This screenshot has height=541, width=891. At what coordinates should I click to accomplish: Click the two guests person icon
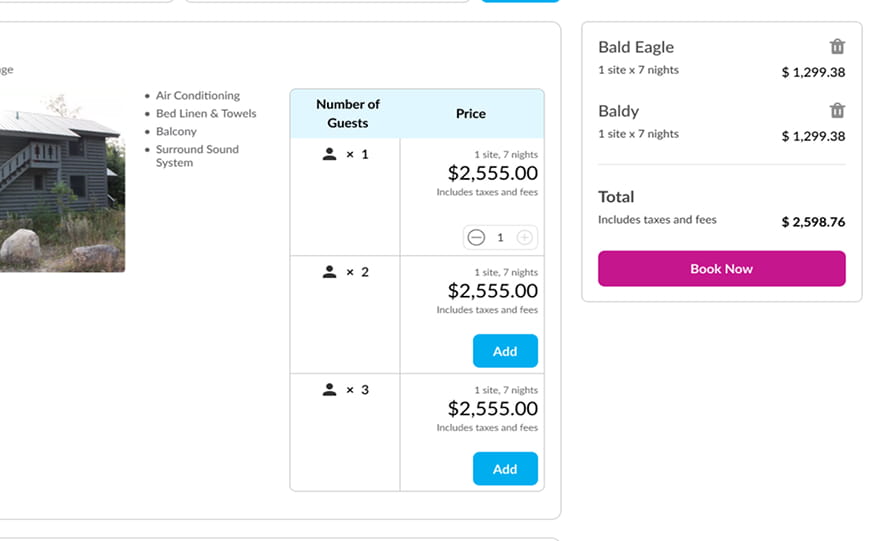[x=330, y=272]
